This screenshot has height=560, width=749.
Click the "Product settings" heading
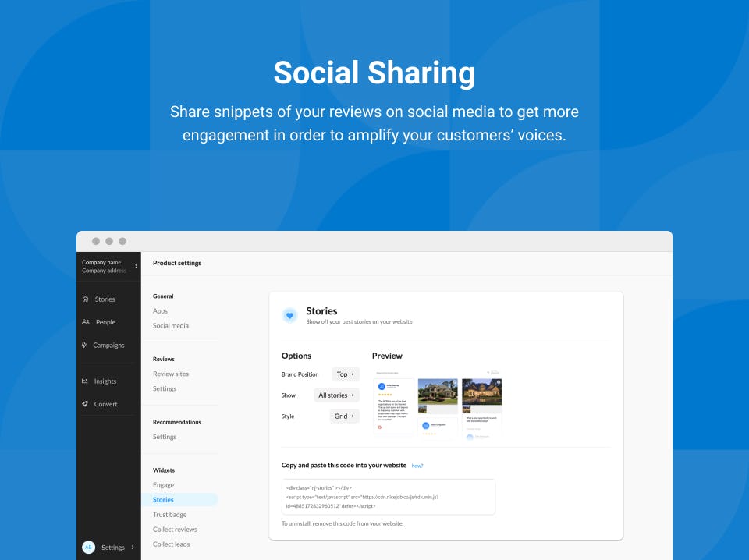pyautogui.click(x=177, y=263)
